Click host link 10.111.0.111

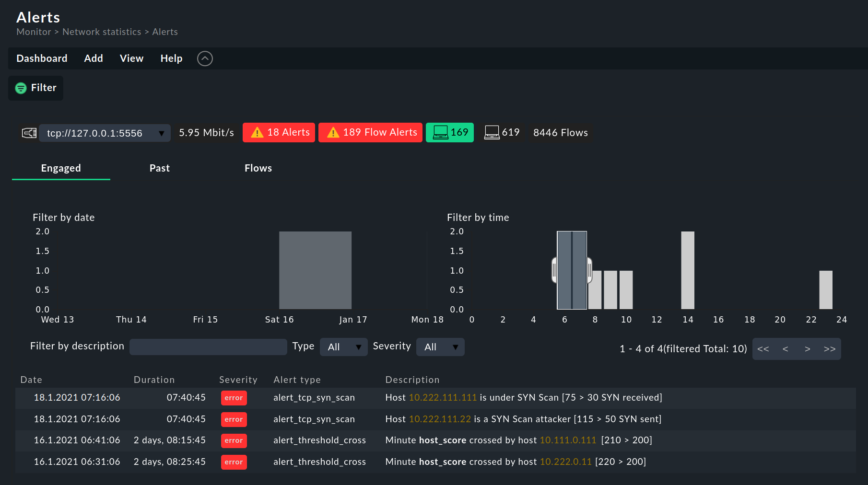coord(568,440)
